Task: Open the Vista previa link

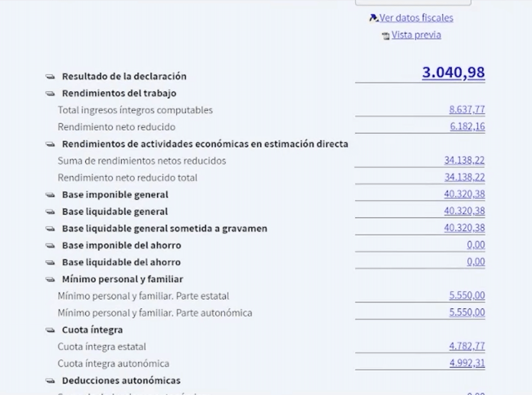Action: coord(416,34)
